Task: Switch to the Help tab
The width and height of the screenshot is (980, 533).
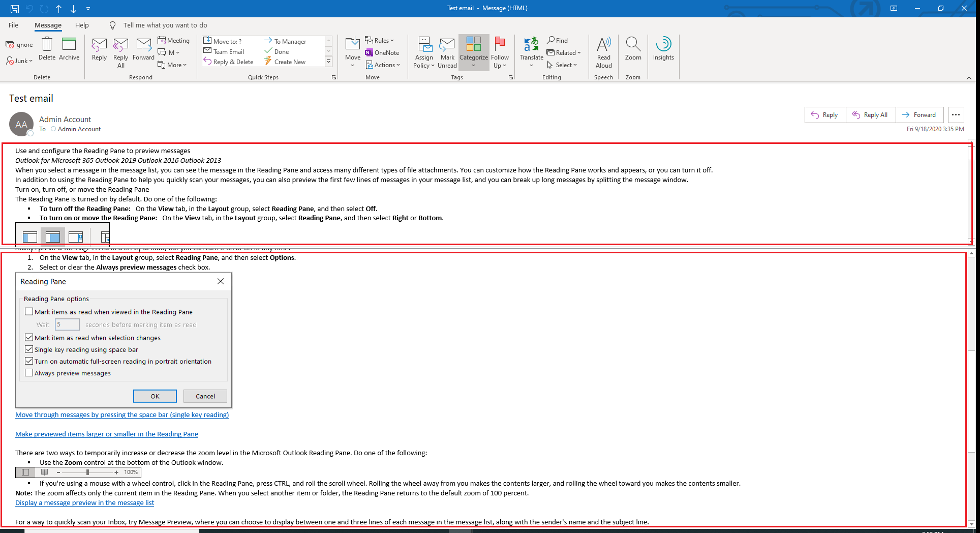Action: (82, 25)
